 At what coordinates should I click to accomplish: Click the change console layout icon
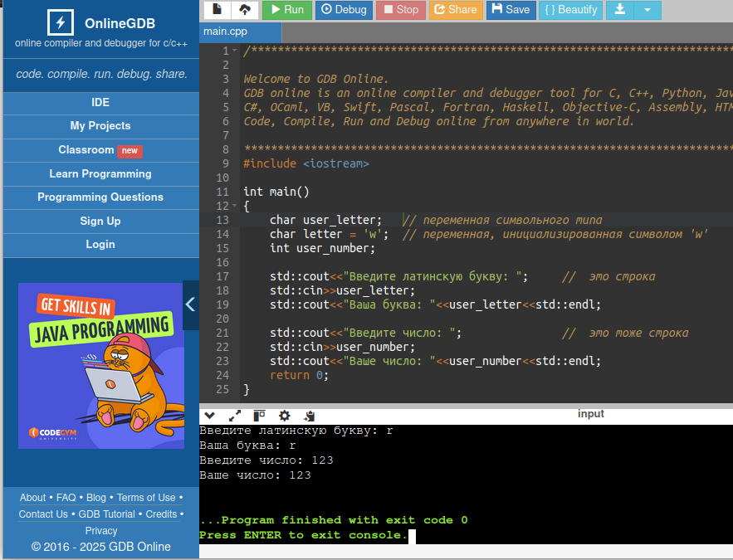pyautogui.click(x=259, y=416)
